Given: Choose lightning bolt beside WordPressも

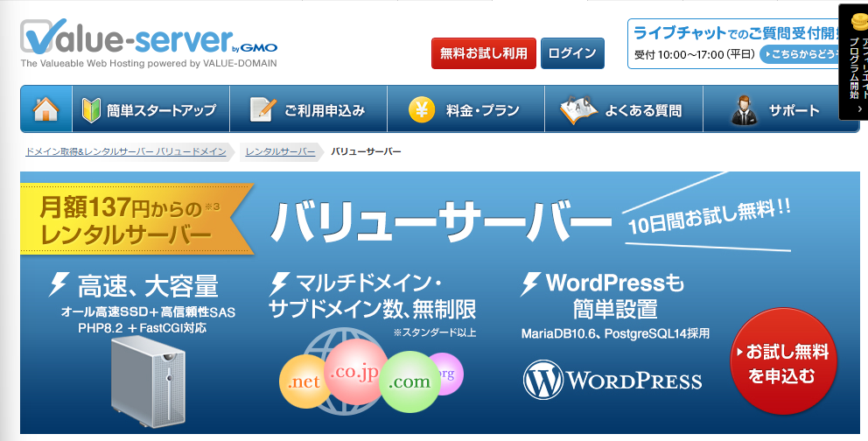Looking at the screenshot, I should [530, 283].
